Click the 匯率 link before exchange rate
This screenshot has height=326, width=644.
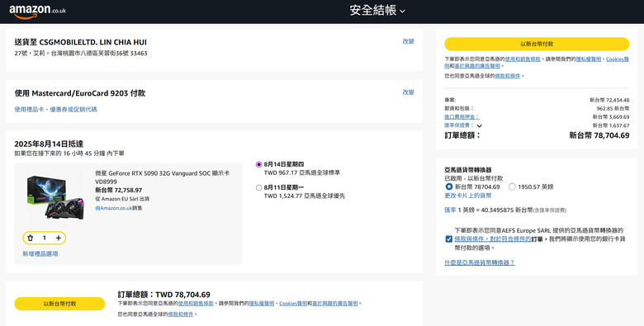(450, 210)
